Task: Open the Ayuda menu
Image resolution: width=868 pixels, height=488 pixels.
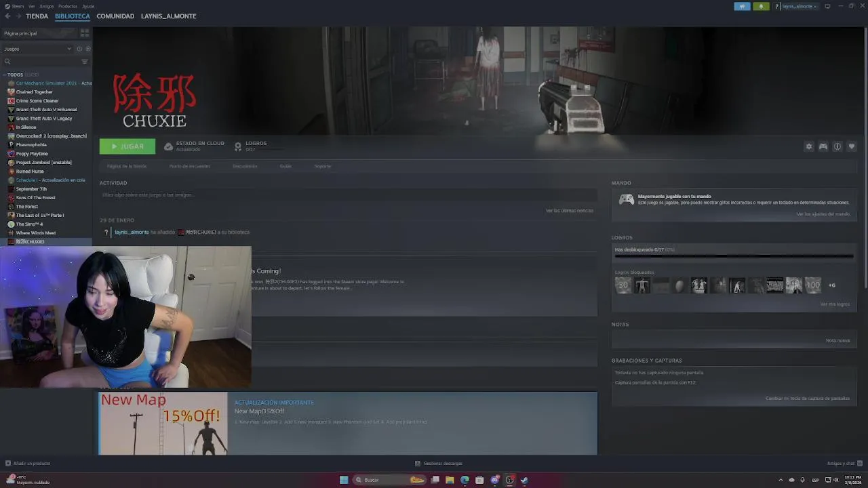Action: [x=88, y=6]
